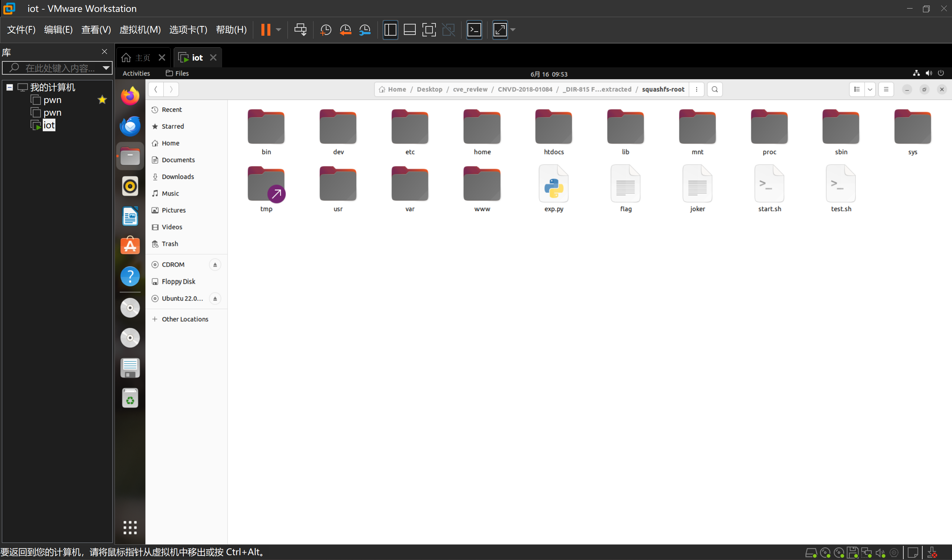Open the snapshot manager
Viewport: 952px width, 560px height.
coord(364,29)
